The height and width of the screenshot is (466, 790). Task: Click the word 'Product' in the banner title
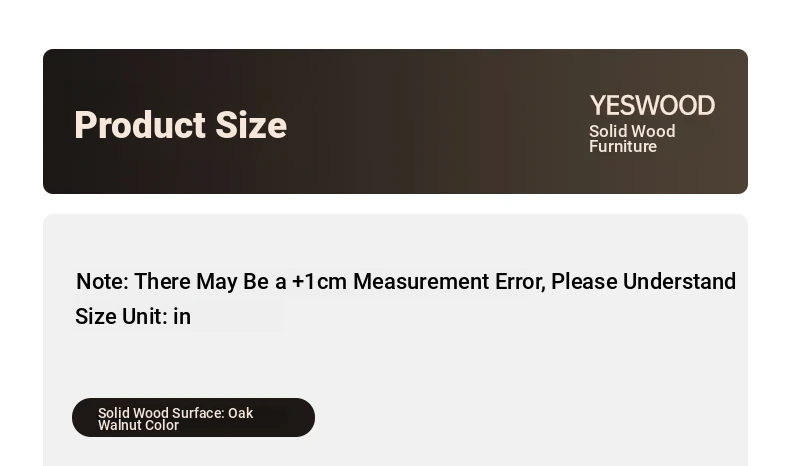point(140,125)
